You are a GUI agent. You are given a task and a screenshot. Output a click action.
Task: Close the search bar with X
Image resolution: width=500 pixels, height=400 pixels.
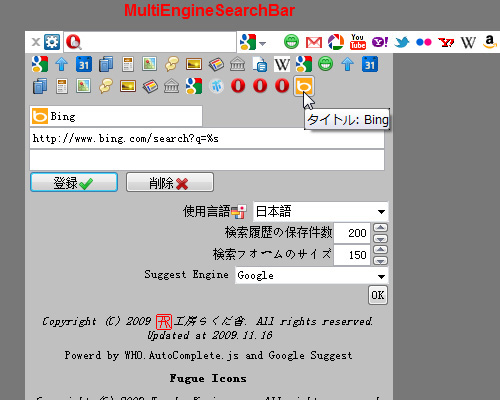click(x=36, y=42)
